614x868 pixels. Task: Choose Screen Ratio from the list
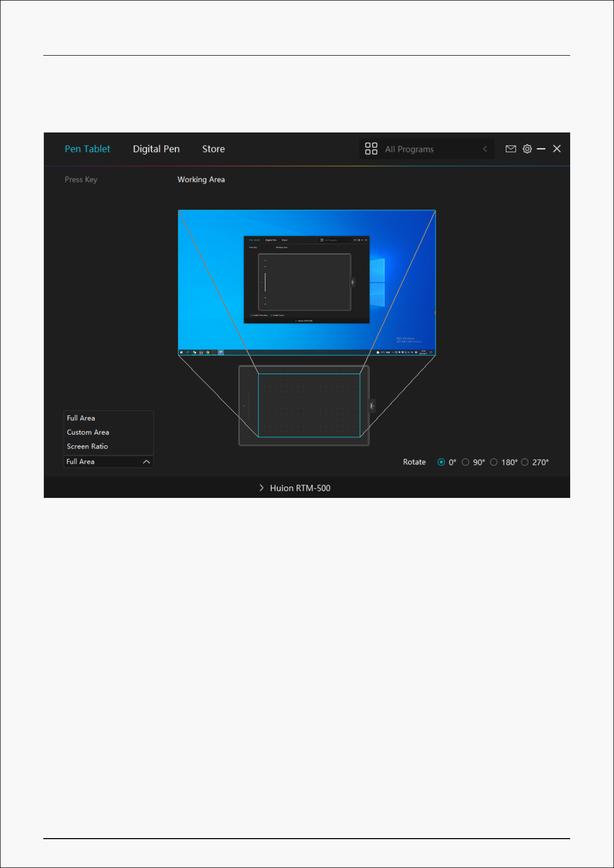(x=88, y=446)
